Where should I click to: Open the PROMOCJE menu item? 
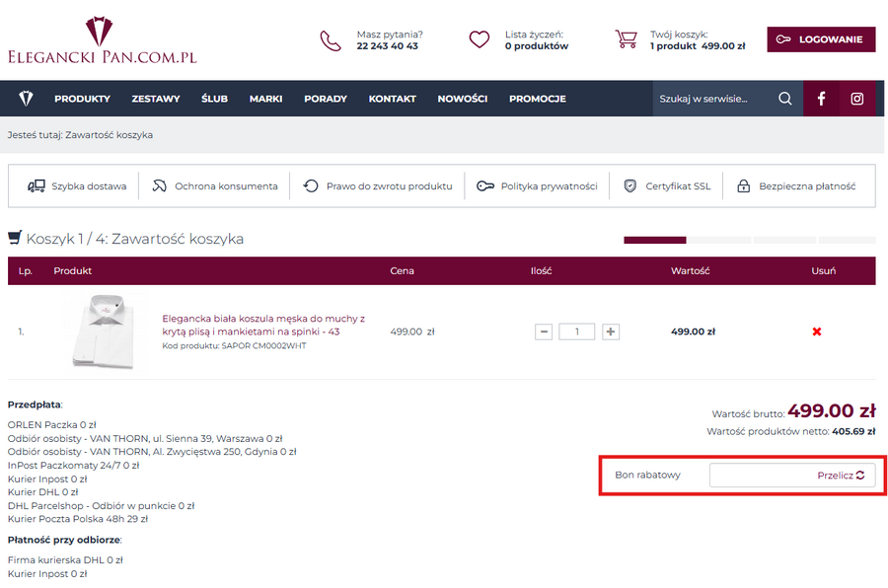(537, 99)
